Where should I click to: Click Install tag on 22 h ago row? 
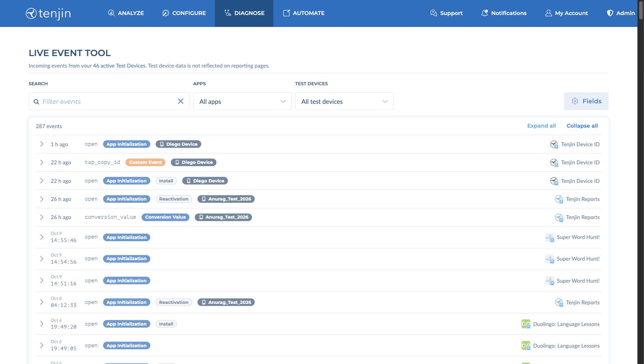point(166,181)
